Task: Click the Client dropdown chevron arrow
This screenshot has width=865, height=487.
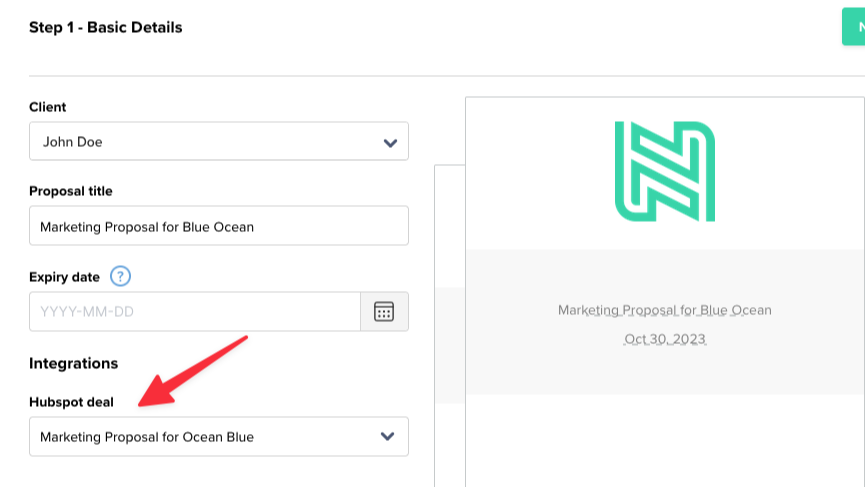Action: pos(390,142)
